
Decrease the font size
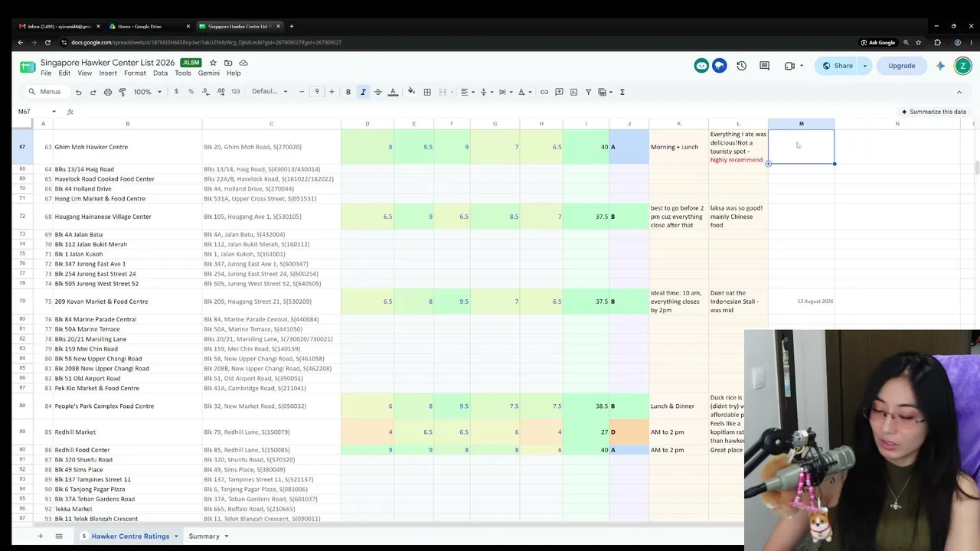[302, 92]
